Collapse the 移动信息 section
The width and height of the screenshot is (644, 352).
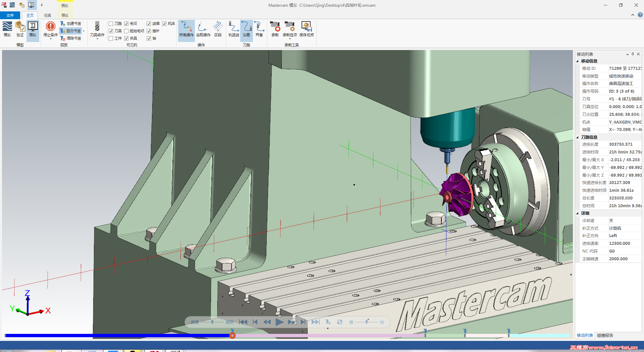click(578, 61)
